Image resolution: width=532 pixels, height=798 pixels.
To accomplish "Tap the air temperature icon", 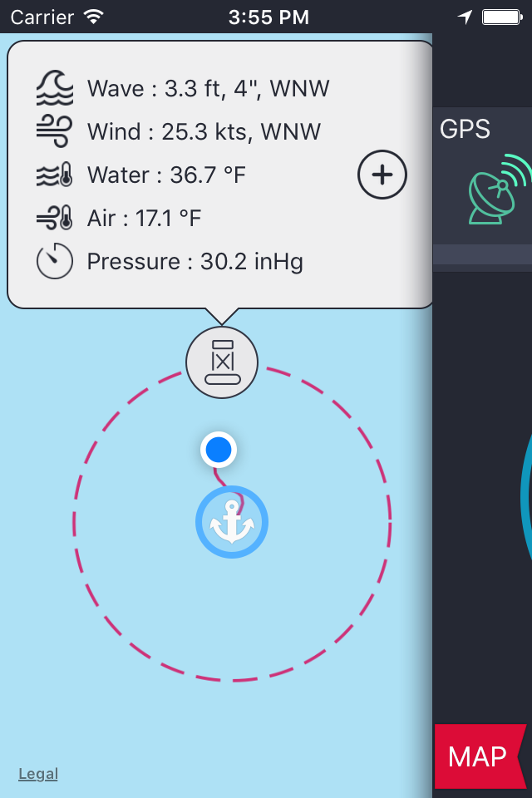I will click(x=55, y=218).
